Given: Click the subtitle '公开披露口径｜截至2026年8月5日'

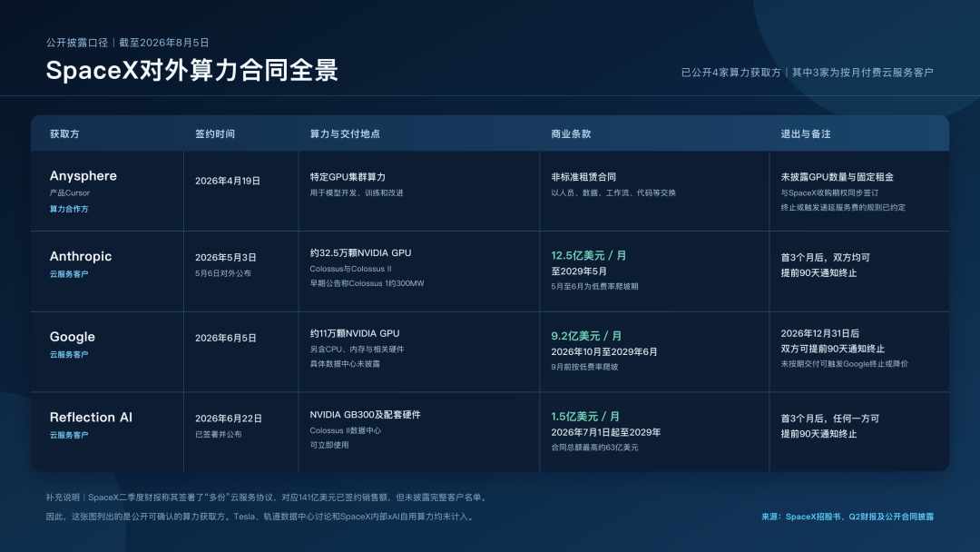Looking at the screenshot, I should point(128,43).
